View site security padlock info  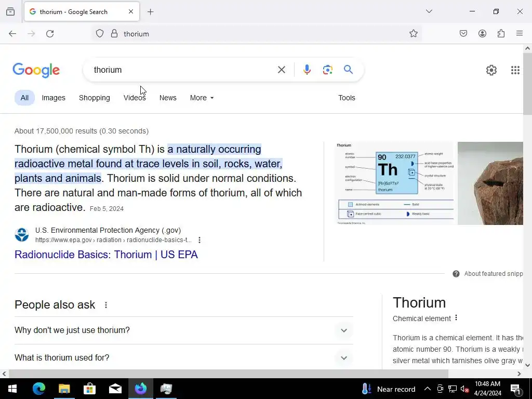tap(114, 34)
